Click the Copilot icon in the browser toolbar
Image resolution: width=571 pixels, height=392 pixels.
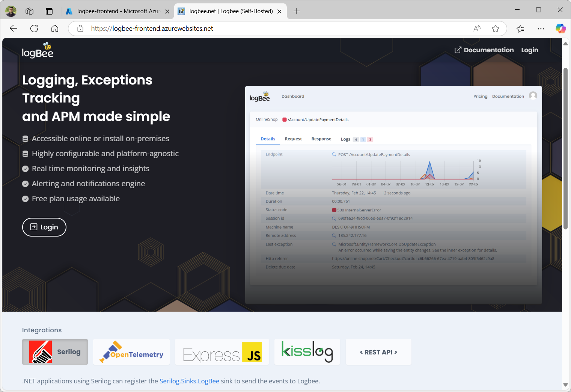(561, 28)
